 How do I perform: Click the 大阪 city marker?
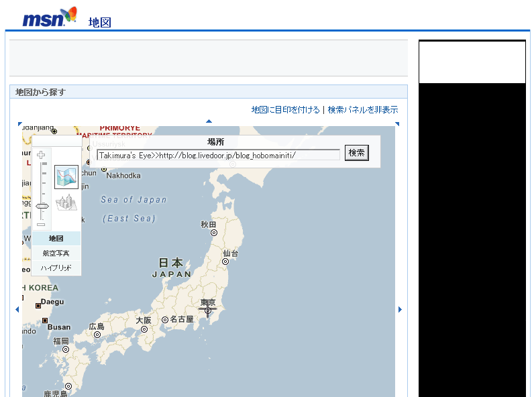click(x=144, y=329)
